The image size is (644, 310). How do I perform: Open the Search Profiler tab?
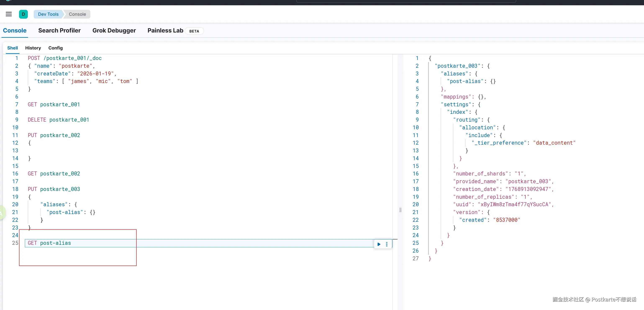[59, 31]
